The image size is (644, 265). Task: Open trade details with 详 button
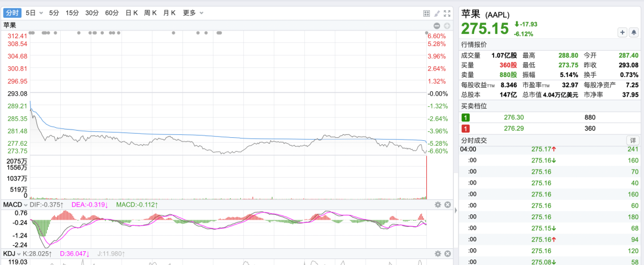[632, 140]
